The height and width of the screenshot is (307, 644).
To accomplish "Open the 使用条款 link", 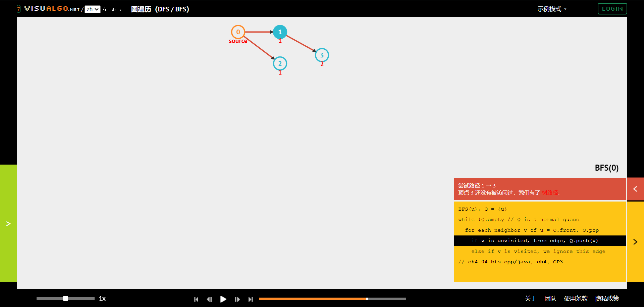I will [x=576, y=299].
